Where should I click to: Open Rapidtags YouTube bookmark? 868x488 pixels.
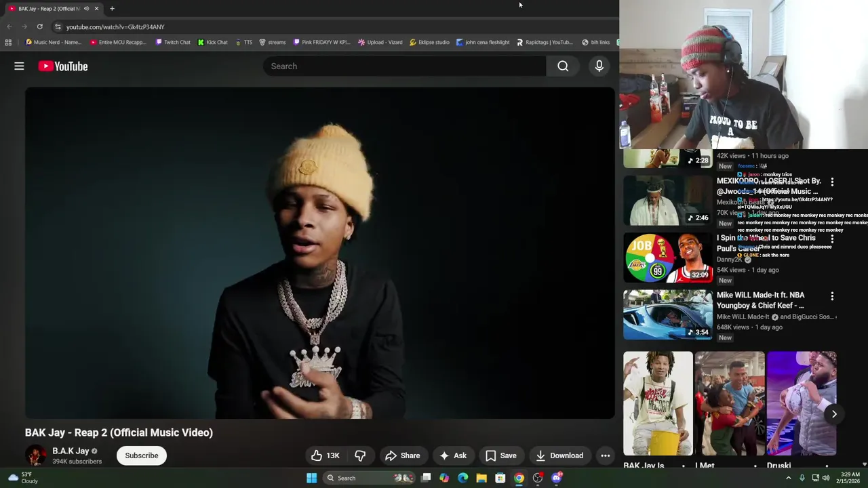[545, 42]
